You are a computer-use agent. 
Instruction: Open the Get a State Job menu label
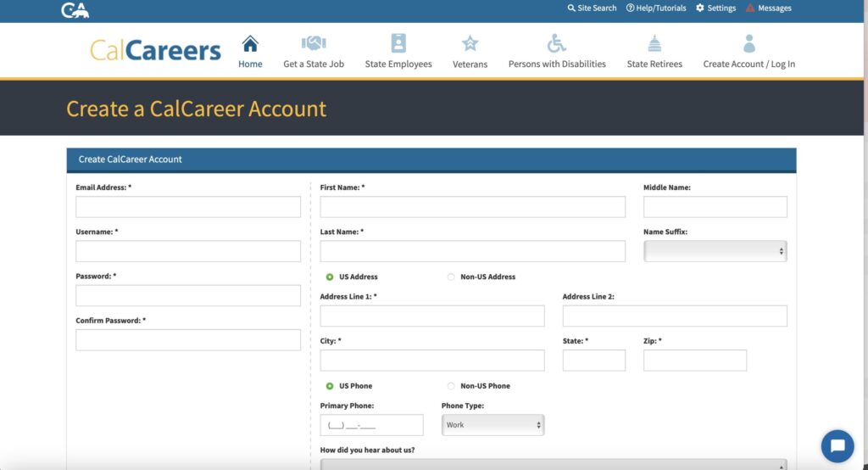click(314, 64)
